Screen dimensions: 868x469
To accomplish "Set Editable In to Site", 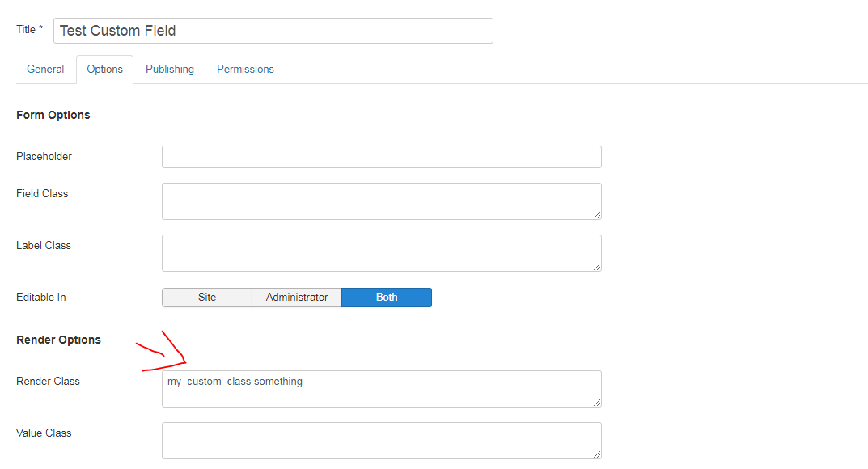I will point(207,298).
